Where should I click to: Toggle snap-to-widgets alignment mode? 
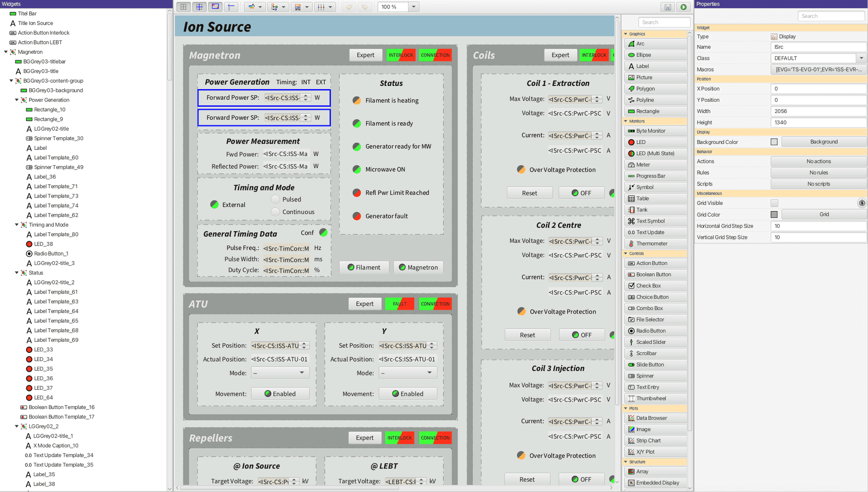[x=215, y=7]
